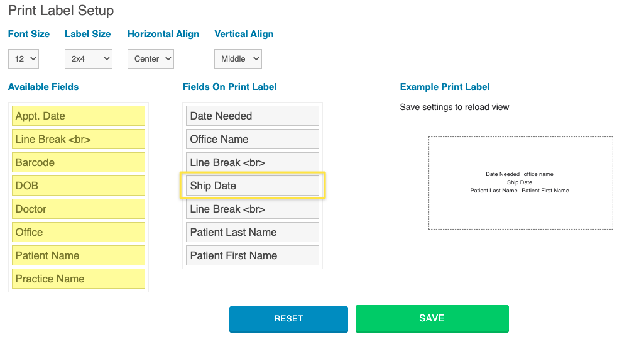644x356 pixels.
Task: Open the Label Size 2x4 dropdown
Action: point(89,58)
